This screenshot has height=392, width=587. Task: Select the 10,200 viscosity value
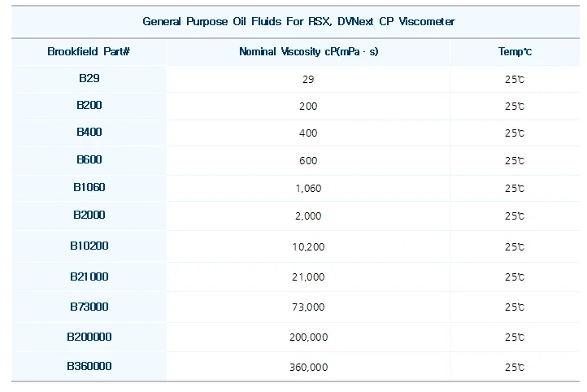click(x=308, y=246)
